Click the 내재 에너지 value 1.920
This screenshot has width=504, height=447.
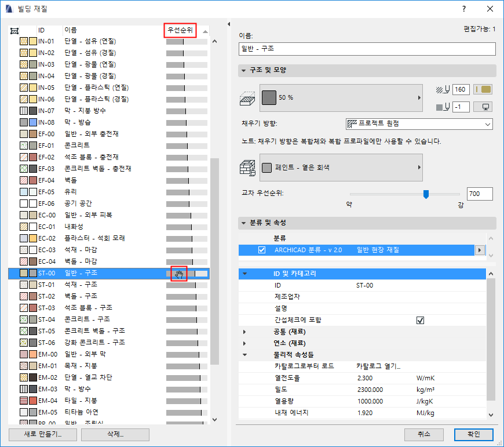pos(365,413)
